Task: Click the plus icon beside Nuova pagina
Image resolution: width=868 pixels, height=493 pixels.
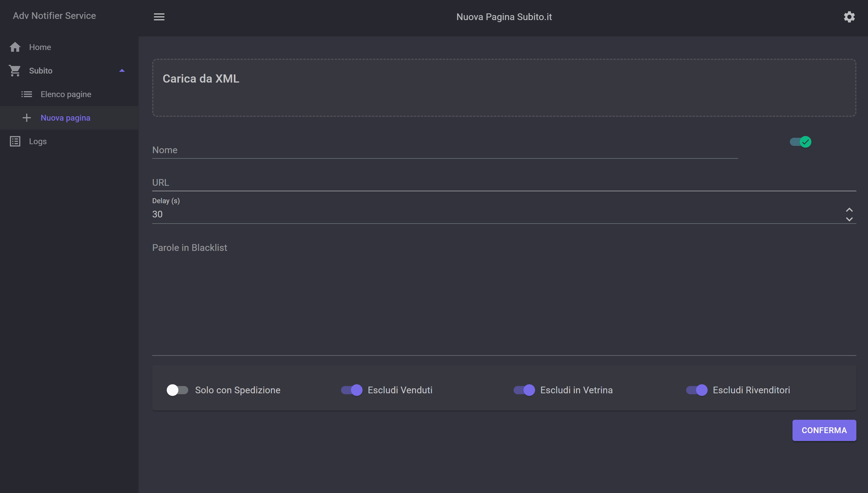Action: click(x=27, y=118)
